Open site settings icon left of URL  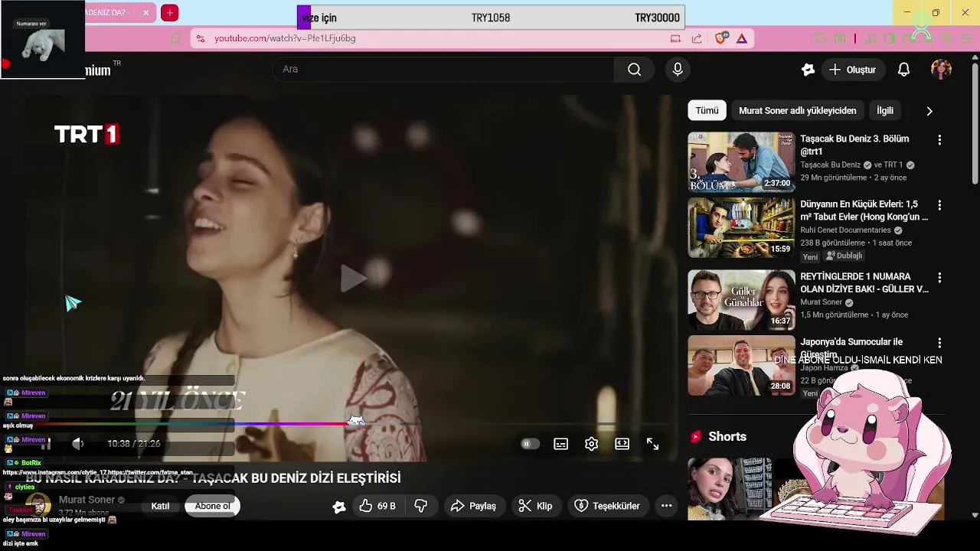tap(200, 38)
